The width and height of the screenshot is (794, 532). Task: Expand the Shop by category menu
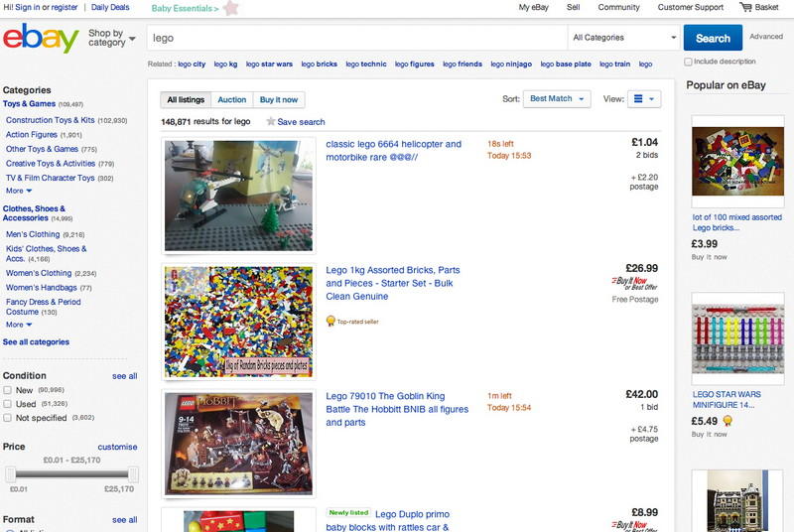112,38
